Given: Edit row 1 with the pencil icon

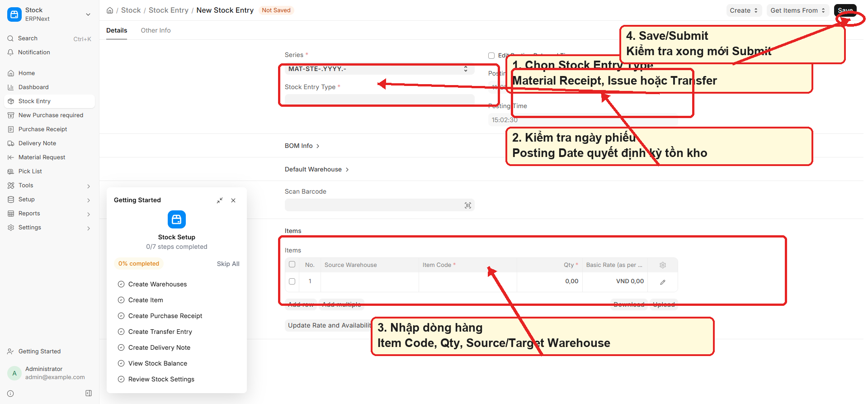Looking at the screenshot, I should pos(663,282).
